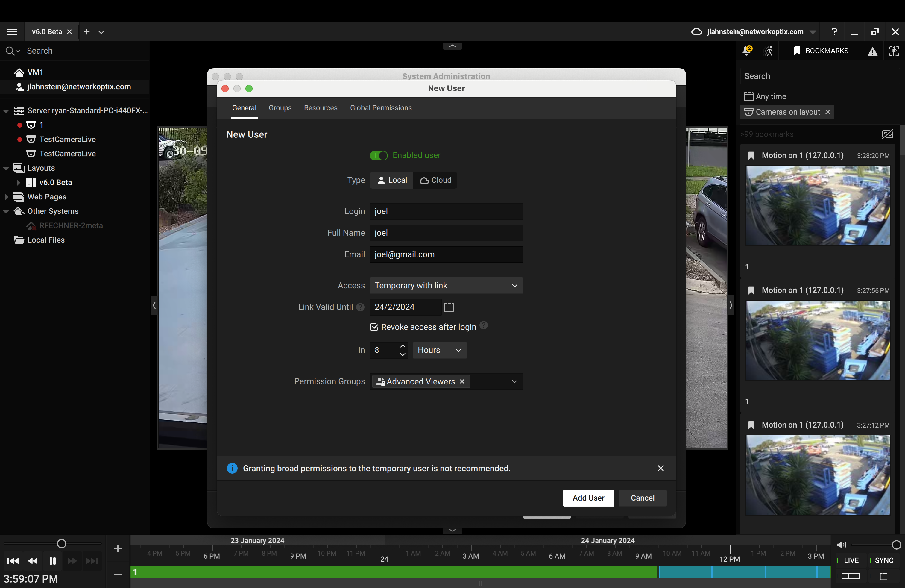Viewport: 905px width, 588px height.
Task: Open the Temporary with link access dropdown
Action: 446,285
